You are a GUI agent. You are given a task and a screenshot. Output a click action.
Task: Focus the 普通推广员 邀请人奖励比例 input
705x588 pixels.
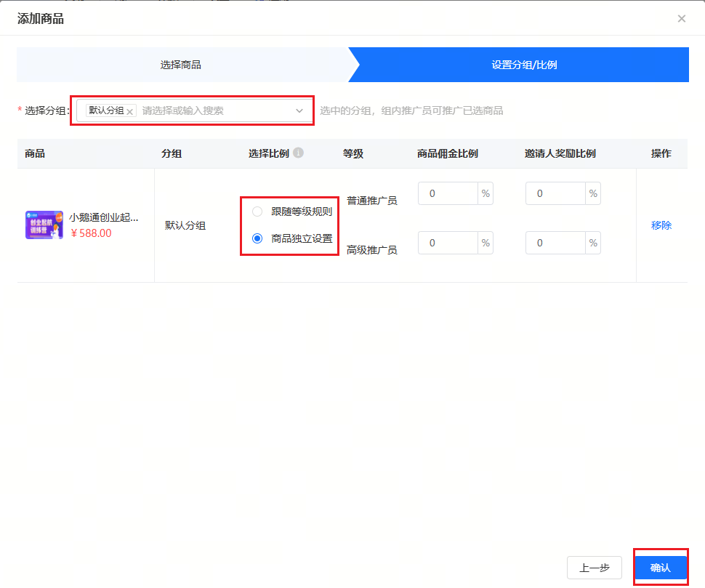[556, 193]
